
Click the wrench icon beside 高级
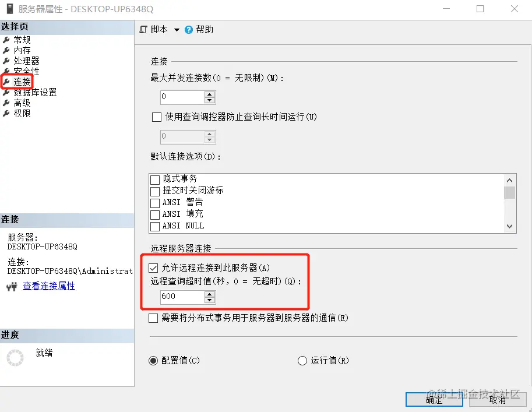tap(6, 103)
